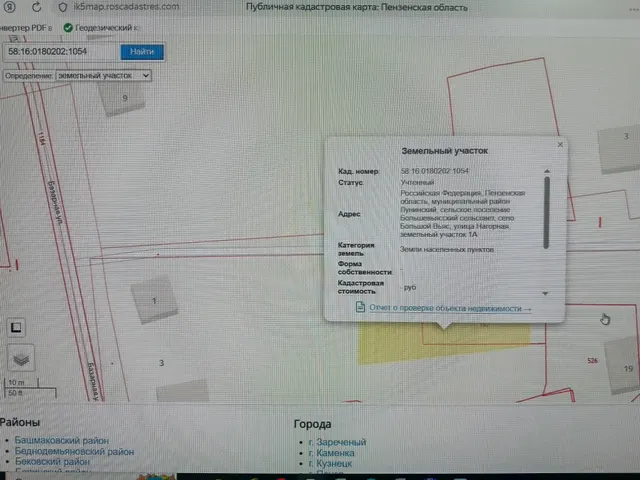Click Земли населенных пунктов category text
This screenshot has height=480, width=640.
click(x=447, y=249)
